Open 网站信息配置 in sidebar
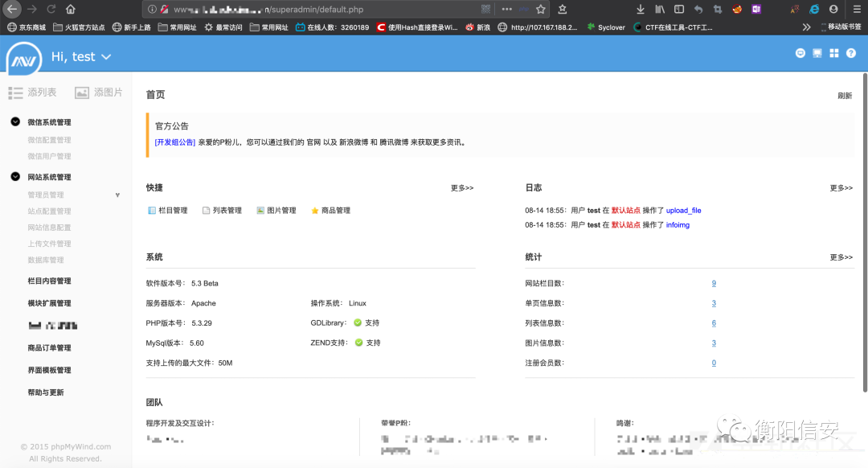Image resolution: width=868 pixels, height=468 pixels. tap(49, 227)
